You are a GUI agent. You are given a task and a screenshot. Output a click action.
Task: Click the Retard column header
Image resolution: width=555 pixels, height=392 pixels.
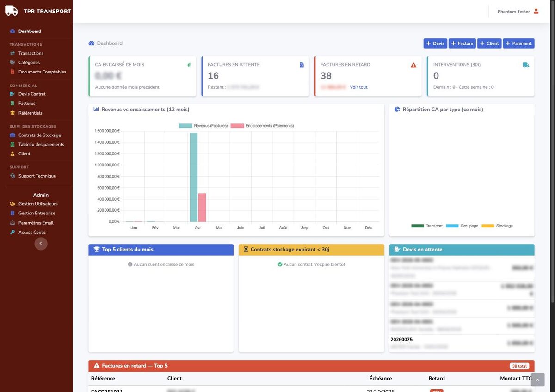[437, 378]
